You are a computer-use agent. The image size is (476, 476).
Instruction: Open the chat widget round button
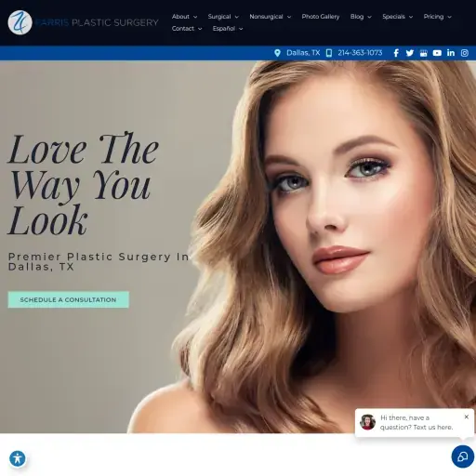click(x=463, y=456)
